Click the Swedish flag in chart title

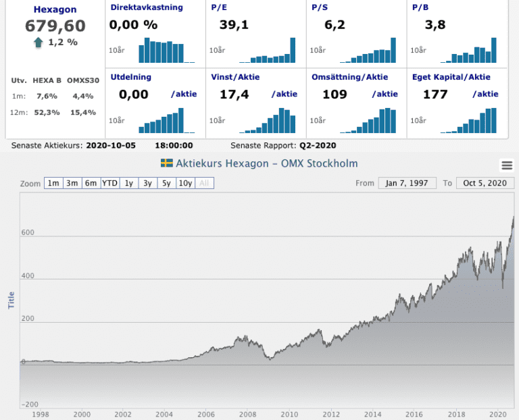click(x=166, y=163)
